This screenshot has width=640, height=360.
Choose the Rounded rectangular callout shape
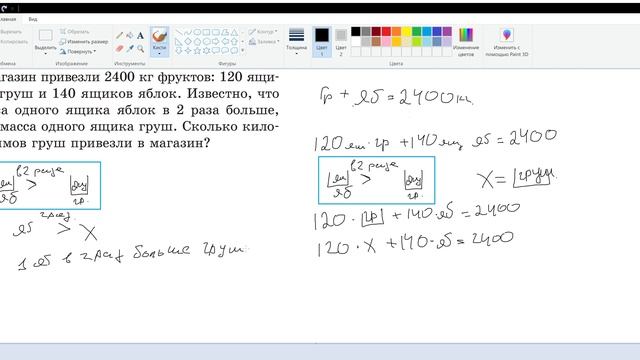216,51
